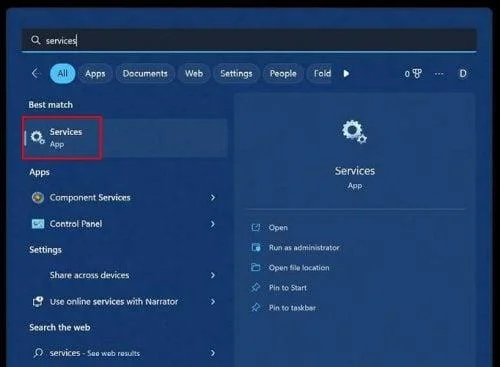This screenshot has width=500, height=367.
Task: Expand Narrator online services chevron
Action: (213, 302)
